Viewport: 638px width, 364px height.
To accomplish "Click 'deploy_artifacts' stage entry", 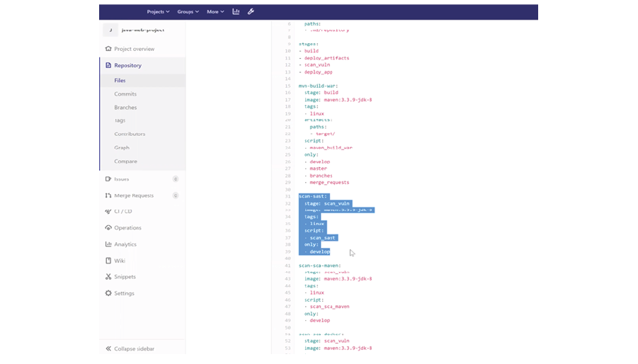I will pyautogui.click(x=326, y=58).
